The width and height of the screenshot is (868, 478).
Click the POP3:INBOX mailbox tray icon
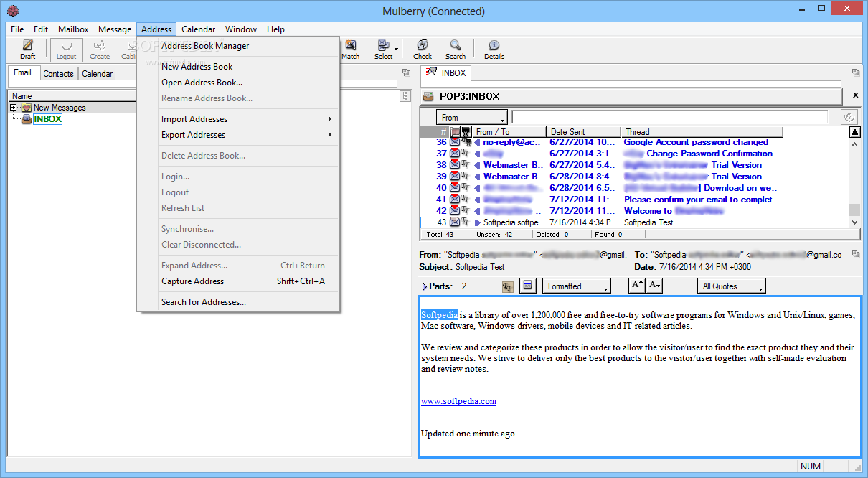tap(428, 95)
